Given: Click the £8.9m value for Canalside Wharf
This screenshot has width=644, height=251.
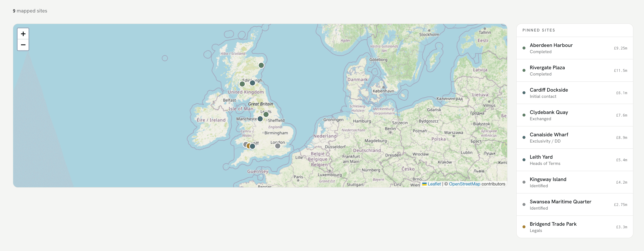Looking at the screenshot, I should click(x=621, y=138).
